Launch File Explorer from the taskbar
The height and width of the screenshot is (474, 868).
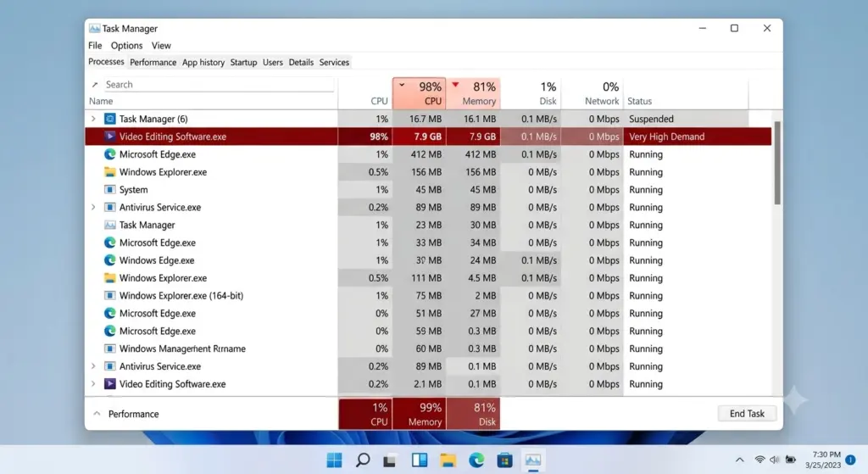(x=448, y=460)
